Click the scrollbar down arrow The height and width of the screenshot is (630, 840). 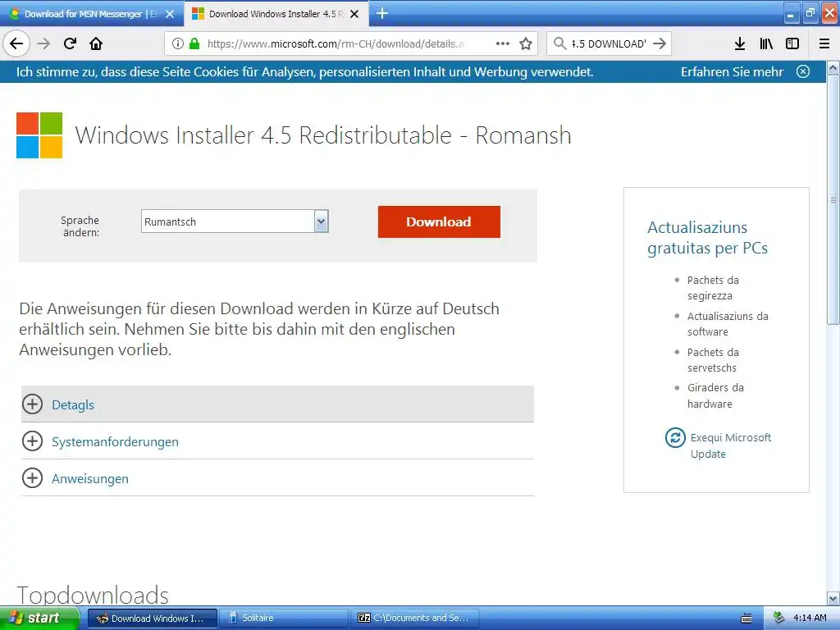tap(833, 598)
